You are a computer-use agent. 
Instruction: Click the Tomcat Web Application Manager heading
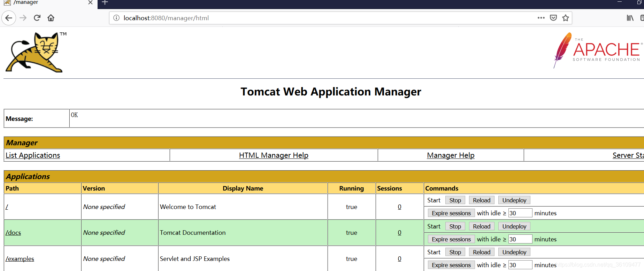tap(331, 92)
